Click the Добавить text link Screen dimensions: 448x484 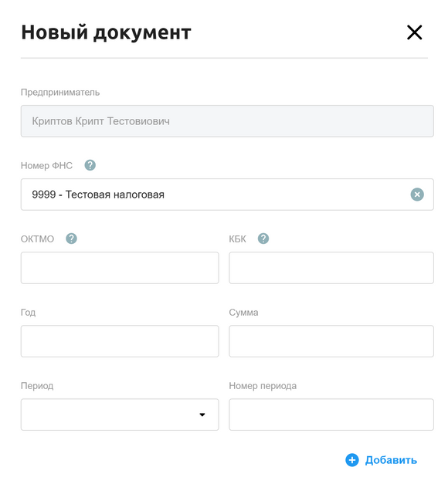(x=391, y=460)
